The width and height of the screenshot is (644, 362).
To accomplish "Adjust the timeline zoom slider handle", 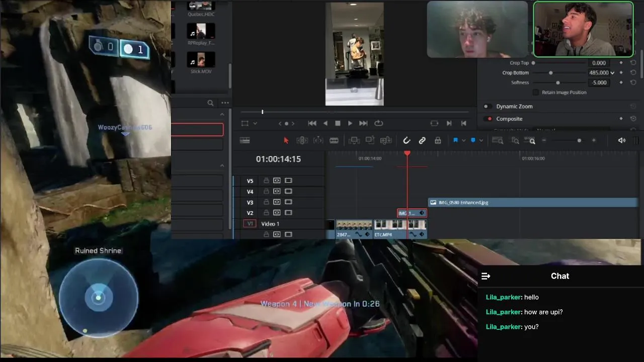I will point(579,141).
